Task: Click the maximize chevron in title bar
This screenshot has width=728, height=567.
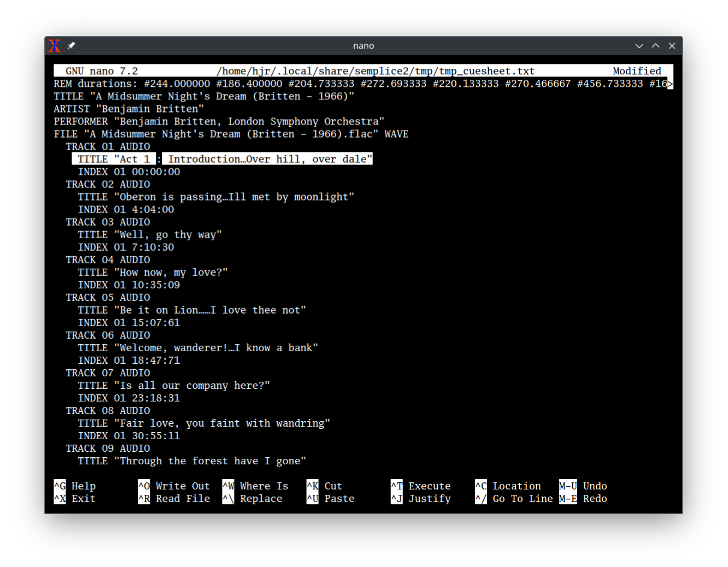Action: (655, 46)
